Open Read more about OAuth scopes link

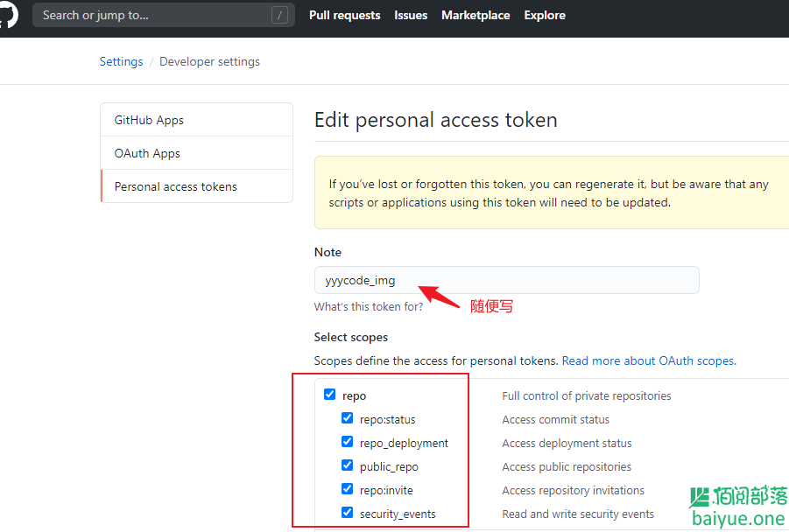649,360
